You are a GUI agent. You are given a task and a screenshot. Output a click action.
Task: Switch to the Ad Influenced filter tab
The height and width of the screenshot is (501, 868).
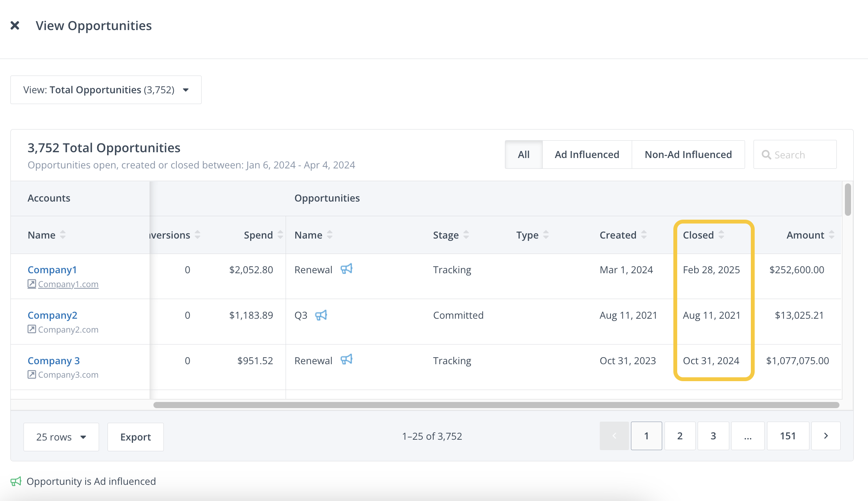point(587,155)
